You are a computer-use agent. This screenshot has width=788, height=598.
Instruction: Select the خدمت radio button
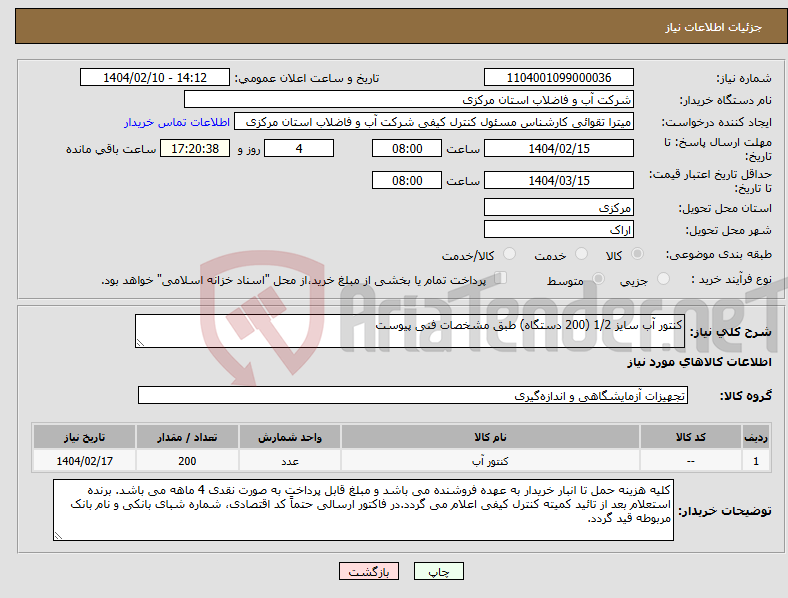(581, 254)
